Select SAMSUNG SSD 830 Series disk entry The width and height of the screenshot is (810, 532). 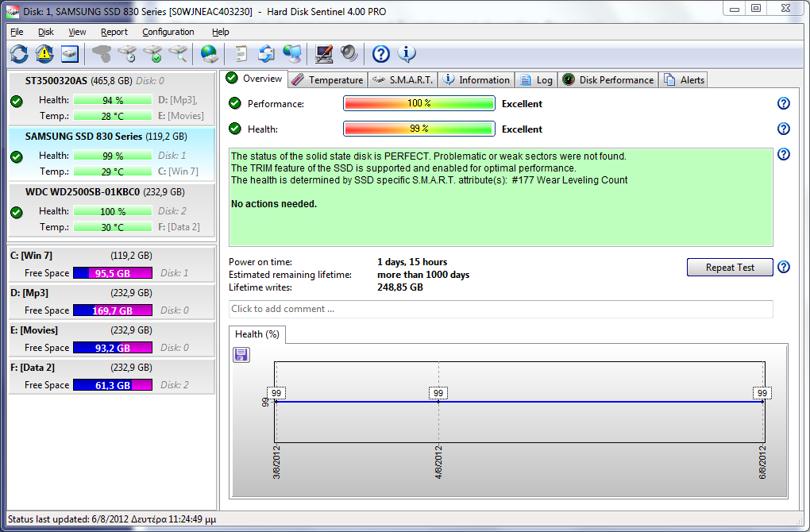point(112,154)
